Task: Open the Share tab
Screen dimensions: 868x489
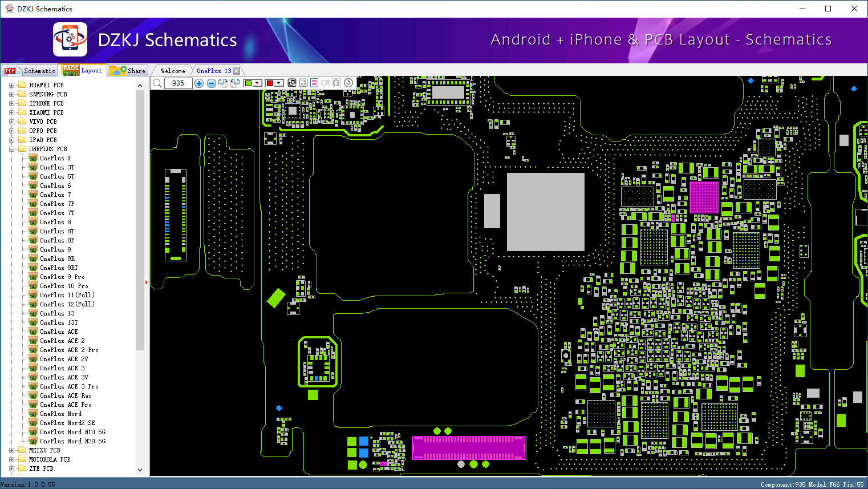Action: [128, 71]
